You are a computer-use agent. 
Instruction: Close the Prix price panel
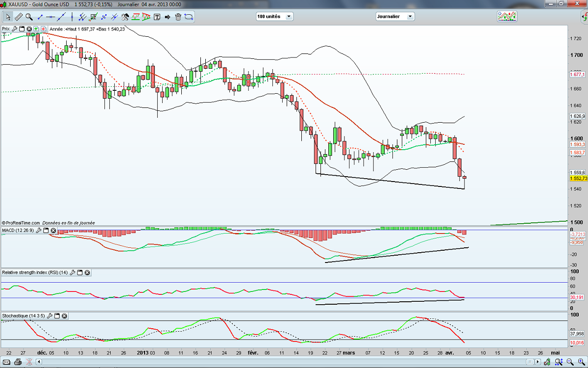pos(29,29)
